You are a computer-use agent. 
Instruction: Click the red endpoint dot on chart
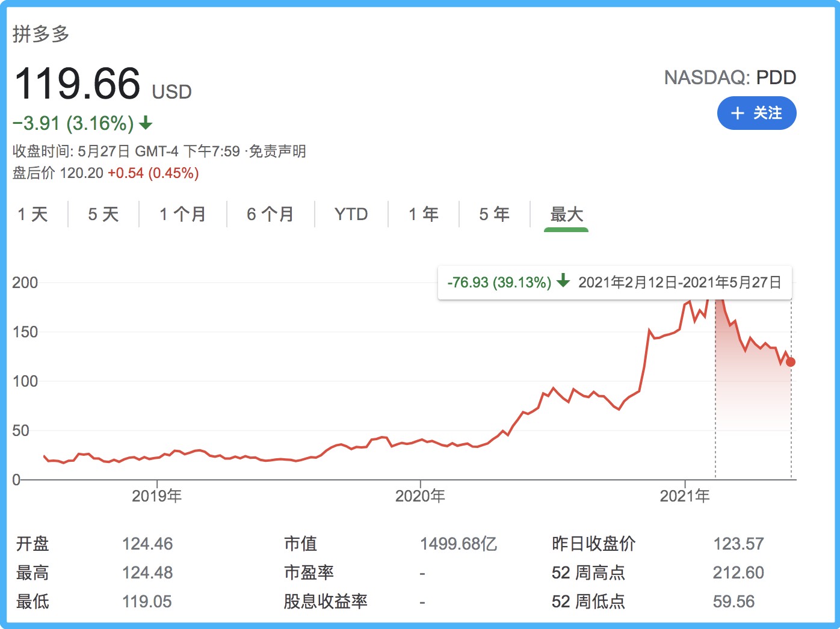pyautogui.click(x=791, y=362)
